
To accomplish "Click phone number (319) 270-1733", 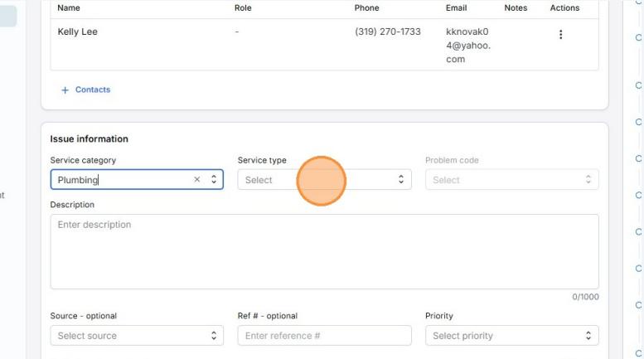I will pos(387,32).
